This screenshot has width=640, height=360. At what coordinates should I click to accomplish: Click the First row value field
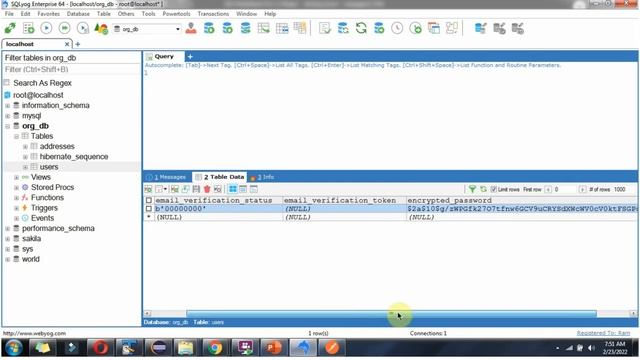pos(566,189)
